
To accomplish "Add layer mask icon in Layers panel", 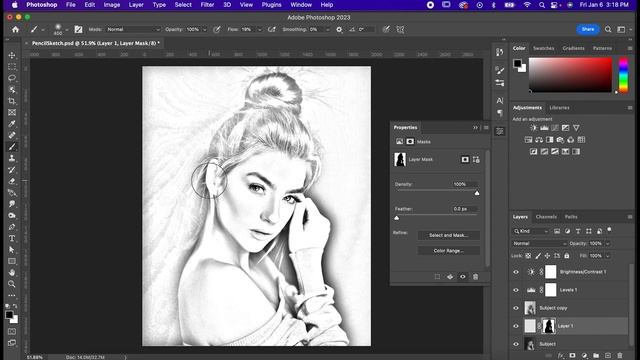I will point(572,356).
